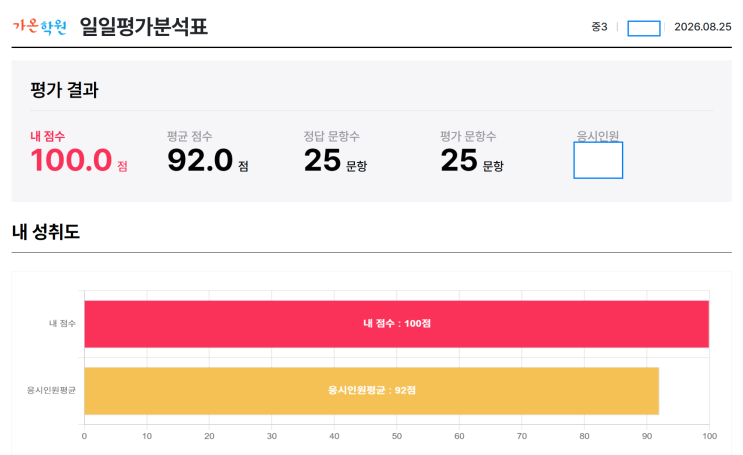
Task: Click the 중3 grade label
Action: point(599,27)
